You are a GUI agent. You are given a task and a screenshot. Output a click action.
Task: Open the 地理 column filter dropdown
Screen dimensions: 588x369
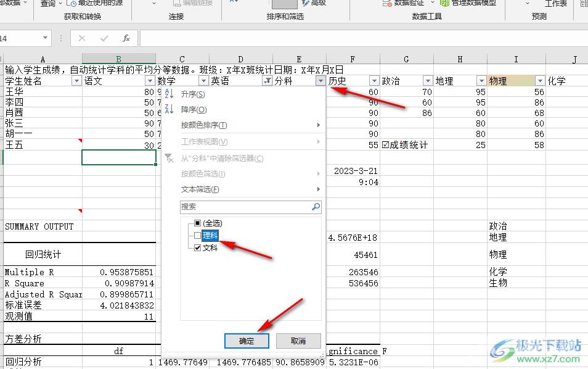pos(481,81)
